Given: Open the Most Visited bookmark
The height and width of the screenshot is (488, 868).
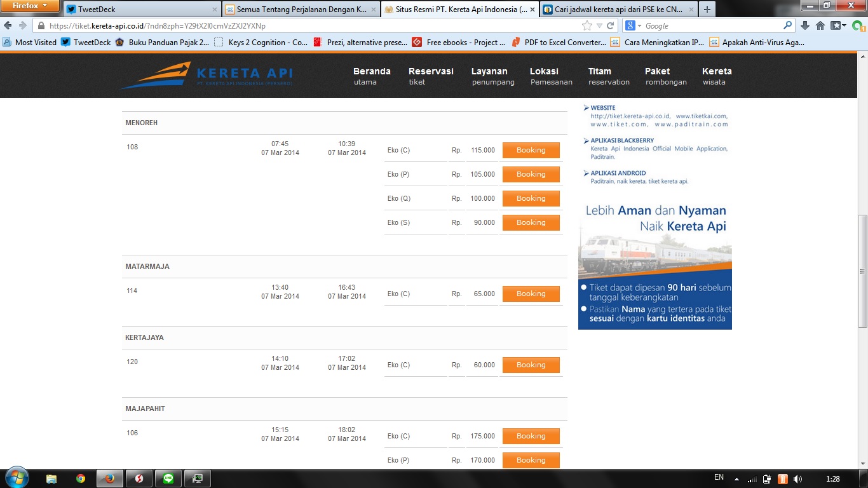Looking at the screenshot, I should click(x=30, y=43).
